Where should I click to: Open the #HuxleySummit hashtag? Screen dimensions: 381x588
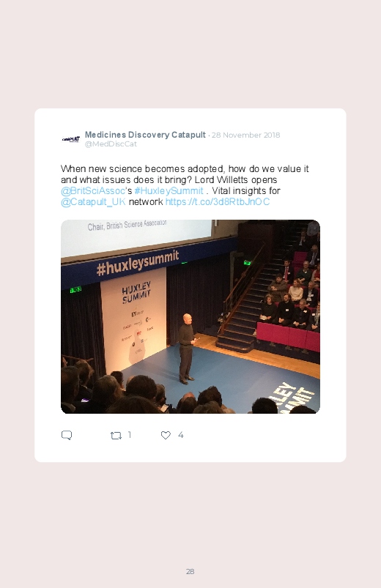pyautogui.click(x=169, y=191)
